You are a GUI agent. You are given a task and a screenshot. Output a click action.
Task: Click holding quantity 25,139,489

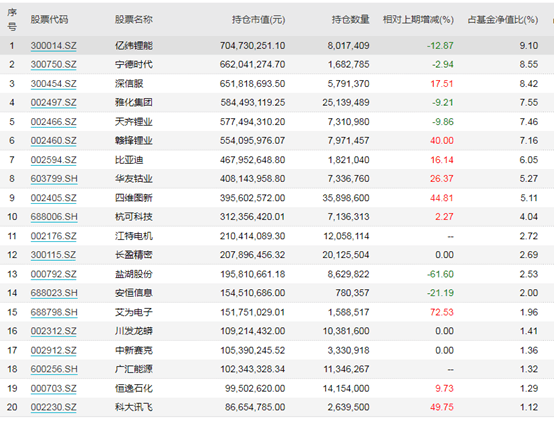pyautogui.click(x=346, y=102)
